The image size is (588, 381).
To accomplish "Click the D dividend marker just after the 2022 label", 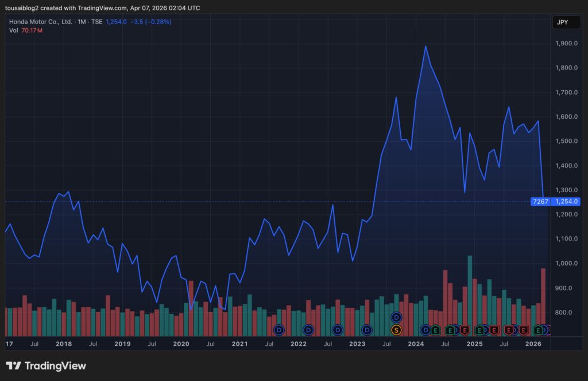I will [x=308, y=330].
